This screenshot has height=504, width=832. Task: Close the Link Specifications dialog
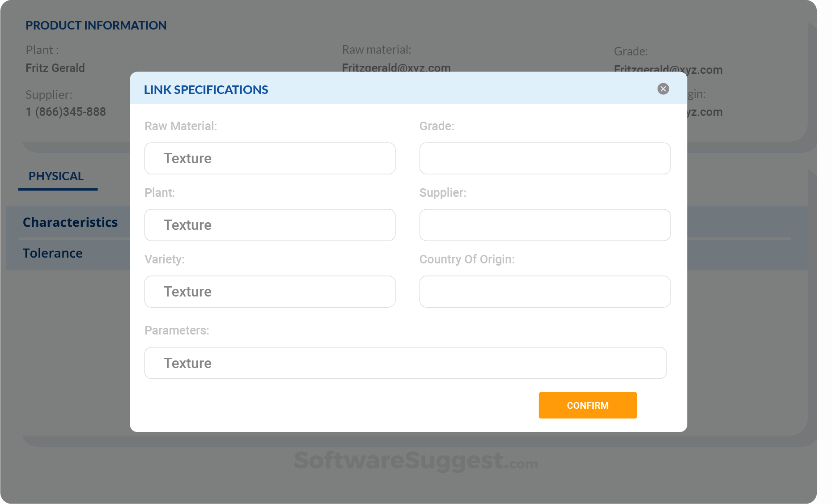click(663, 89)
